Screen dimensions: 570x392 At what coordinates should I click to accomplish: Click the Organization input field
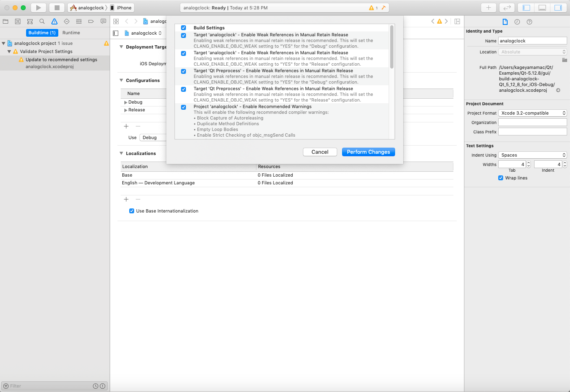(532, 122)
